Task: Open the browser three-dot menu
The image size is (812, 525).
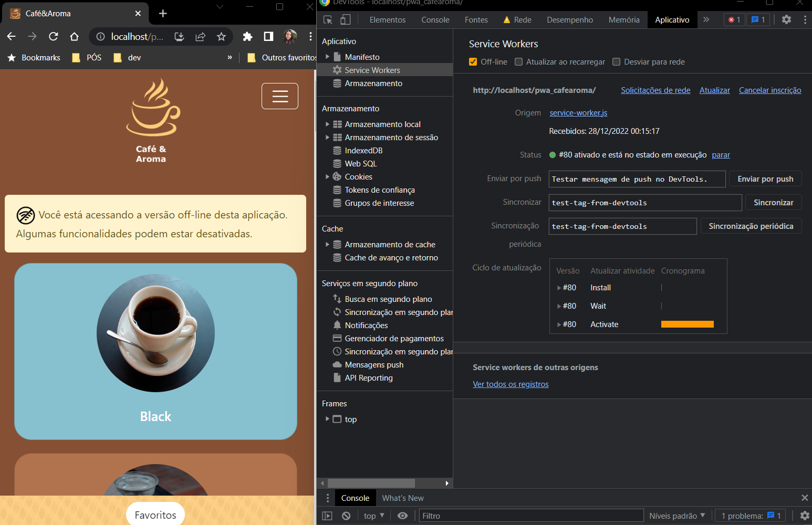Action: [x=310, y=36]
